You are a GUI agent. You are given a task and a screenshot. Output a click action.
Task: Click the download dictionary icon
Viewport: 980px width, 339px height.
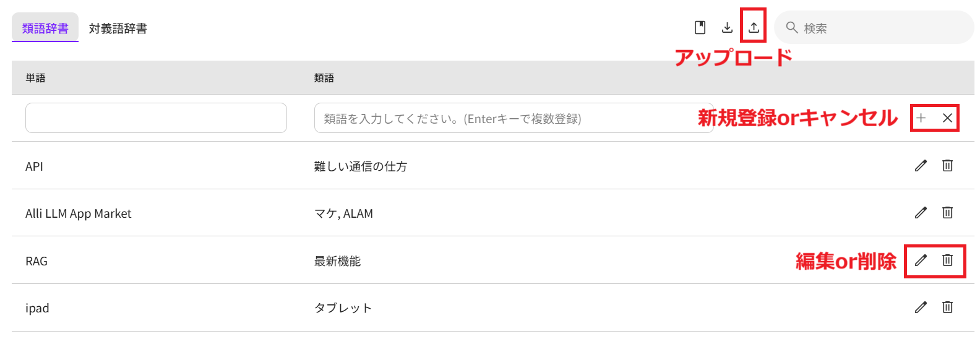point(727,27)
